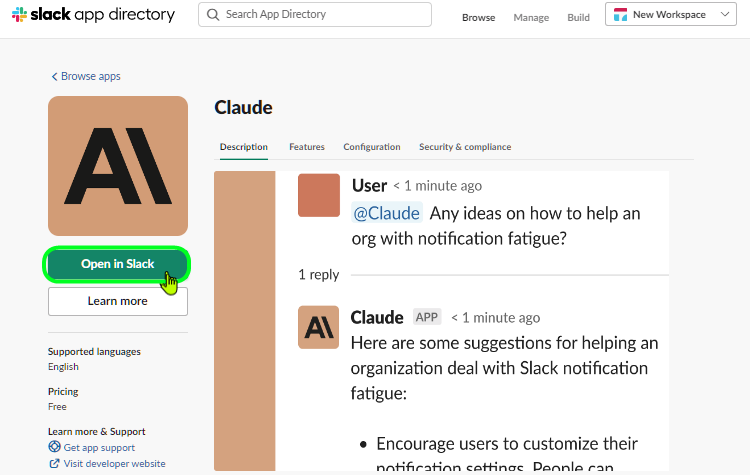
Task: Click the Claude avatar in the reply
Action: pyautogui.click(x=319, y=327)
